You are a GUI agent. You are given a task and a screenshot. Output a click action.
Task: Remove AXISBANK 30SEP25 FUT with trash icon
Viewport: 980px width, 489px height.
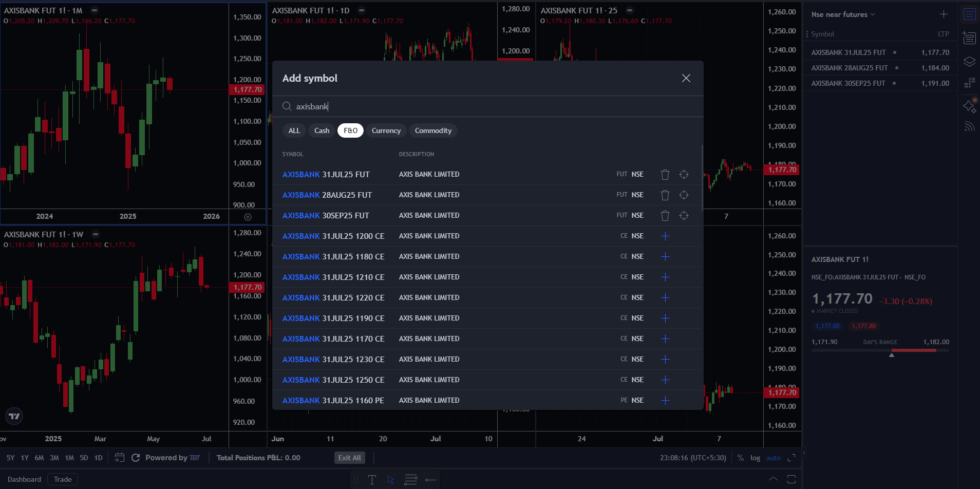click(x=665, y=216)
